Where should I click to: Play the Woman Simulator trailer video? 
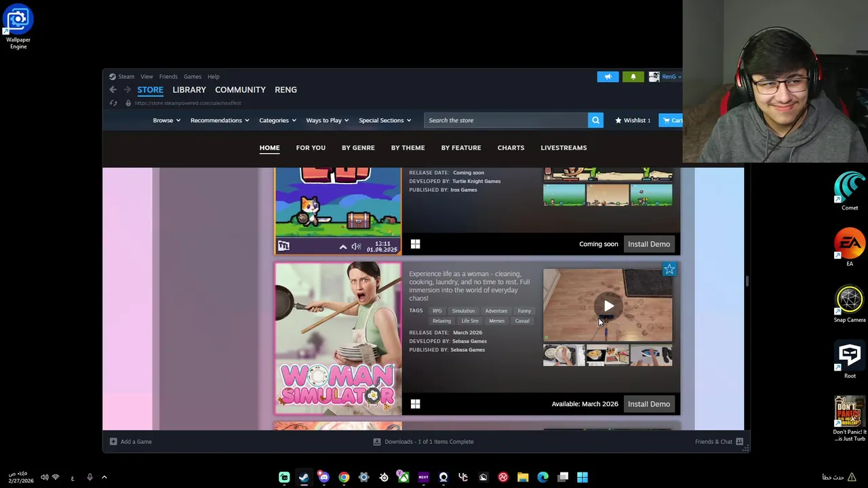coord(608,306)
